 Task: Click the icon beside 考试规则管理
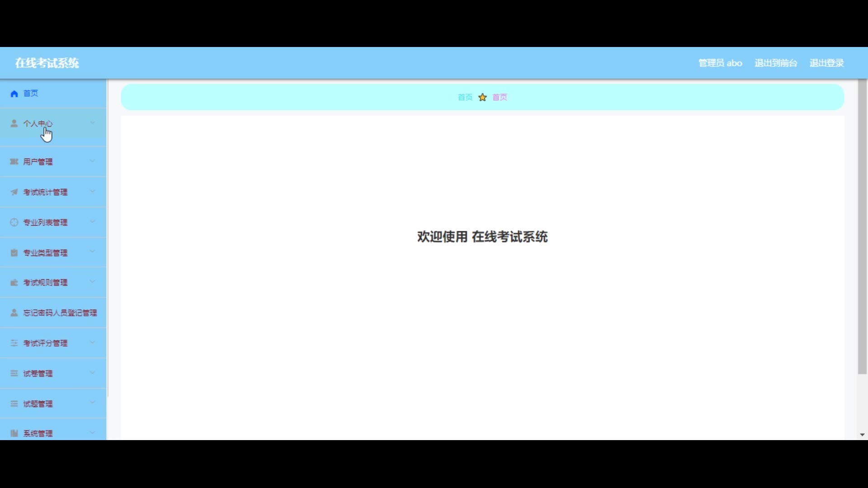tap(14, 283)
